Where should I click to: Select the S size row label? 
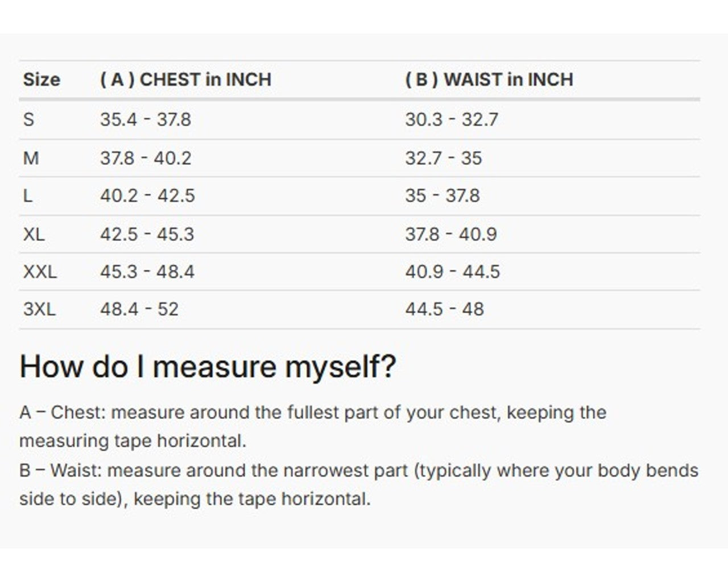(x=28, y=119)
